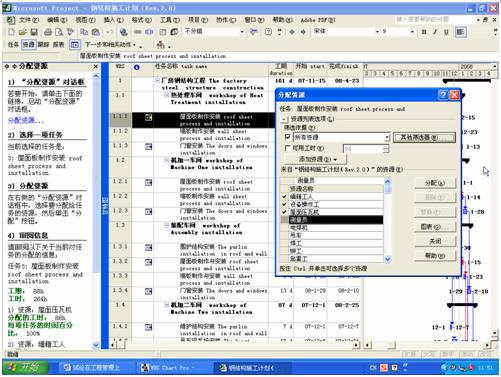Image resolution: width=501 pixels, height=377 pixels.
Task: Click the dialog help question mark button
Action: 443,95
